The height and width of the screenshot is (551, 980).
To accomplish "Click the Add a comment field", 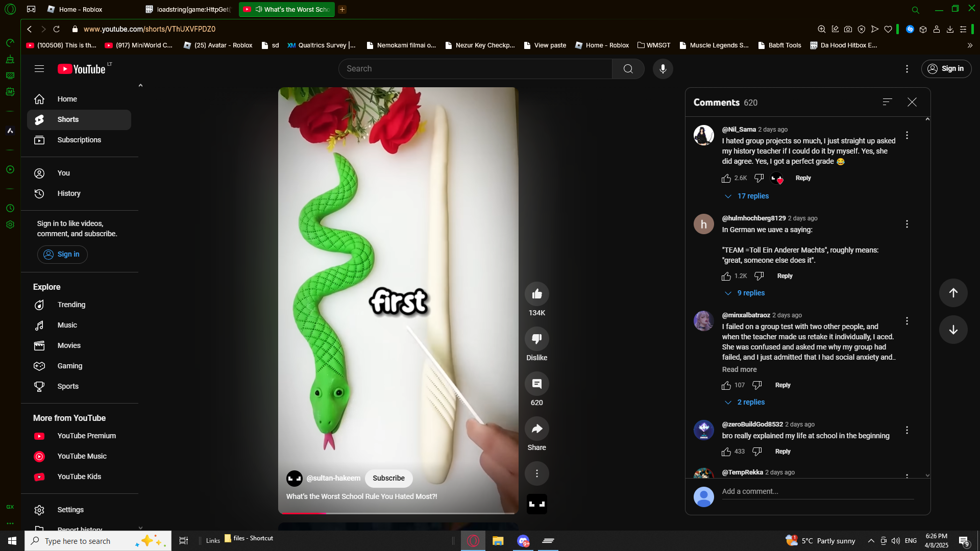I will [x=817, y=491].
